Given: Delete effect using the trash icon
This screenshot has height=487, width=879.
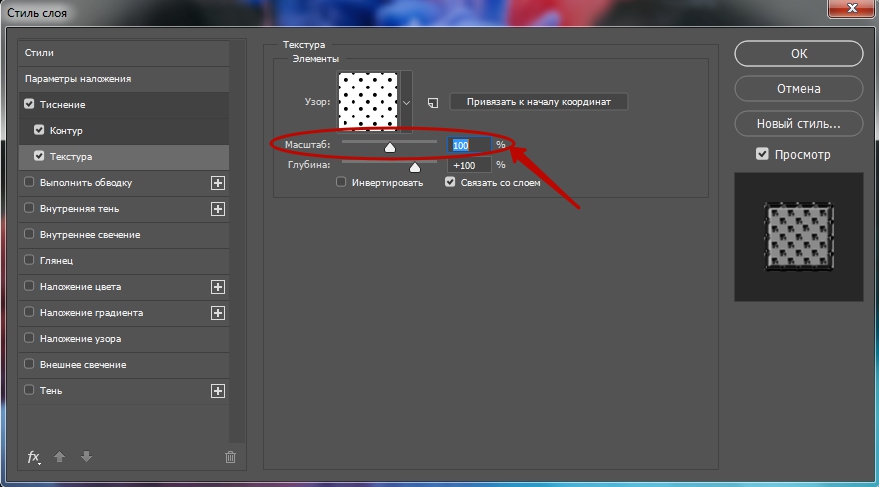Looking at the screenshot, I should (x=230, y=457).
